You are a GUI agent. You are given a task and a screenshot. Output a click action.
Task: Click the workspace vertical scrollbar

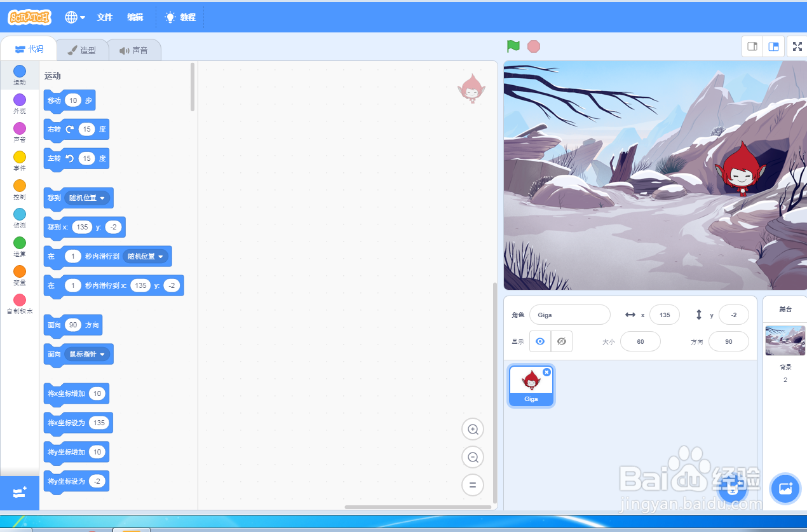click(494, 392)
